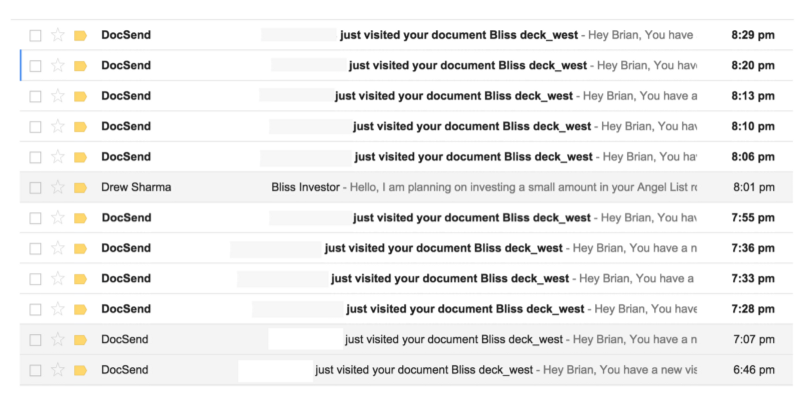The width and height of the screenshot is (800, 393).
Task: Click the 7:07 pm timestamp of the DocSend email
Action: [x=754, y=339]
